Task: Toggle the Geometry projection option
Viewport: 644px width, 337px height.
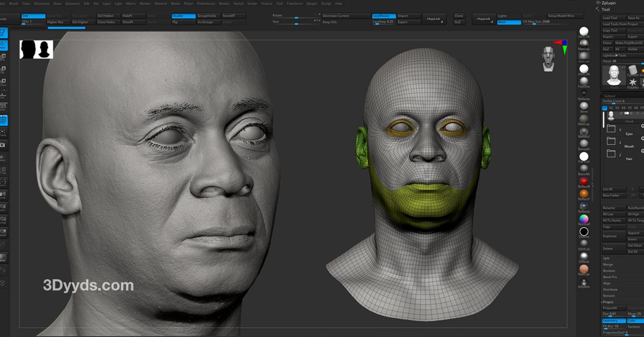Action: [613, 321]
